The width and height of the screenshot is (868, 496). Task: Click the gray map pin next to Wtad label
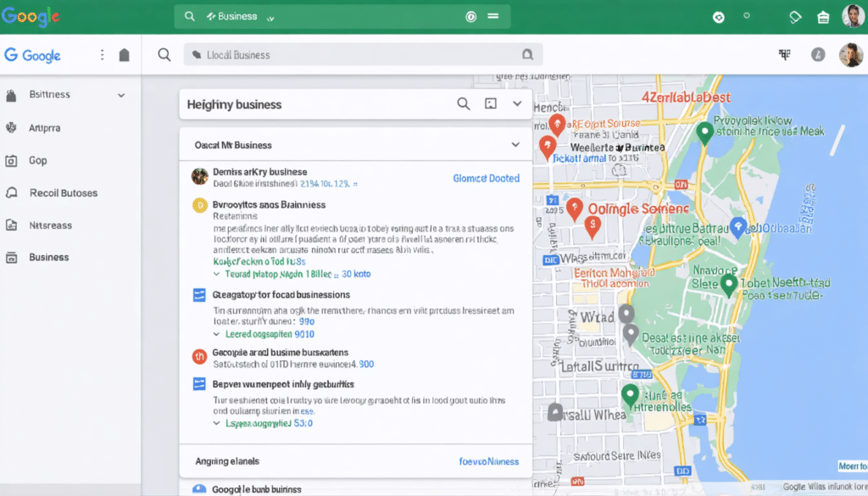(x=626, y=314)
